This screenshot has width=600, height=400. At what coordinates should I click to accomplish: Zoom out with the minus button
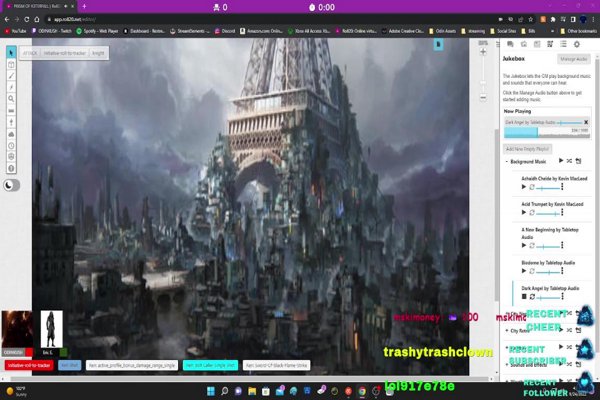click(x=483, y=98)
